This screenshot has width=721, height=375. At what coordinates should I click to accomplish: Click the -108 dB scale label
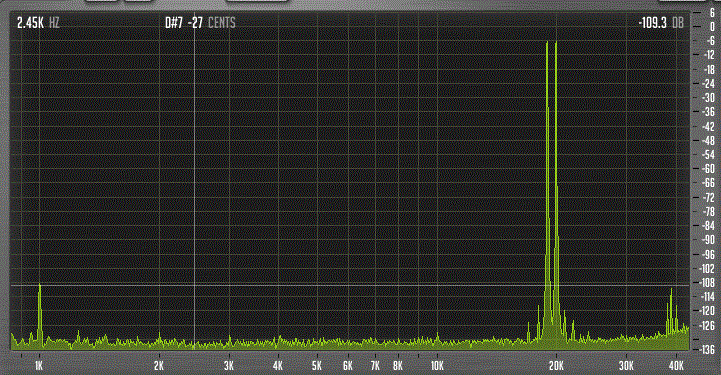tap(707, 283)
